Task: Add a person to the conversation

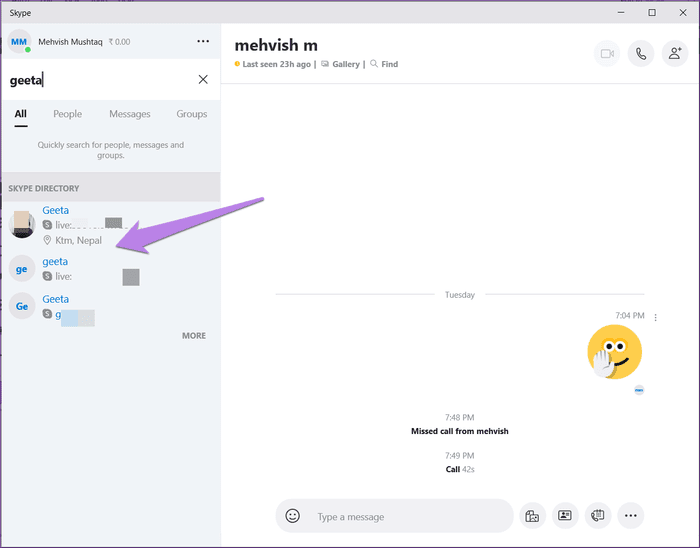Action: [x=675, y=54]
